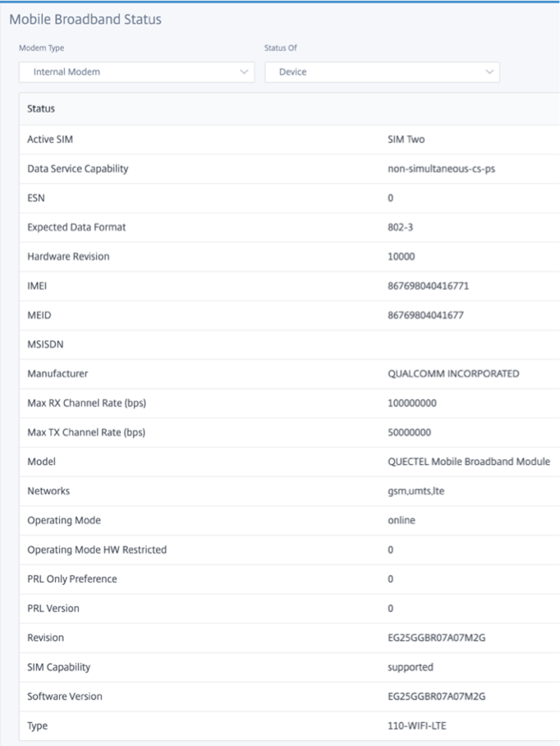Viewport: 560px width, 746px height.
Task: Select the Type value 110-WIFI-LTE
Action: (416, 726)
